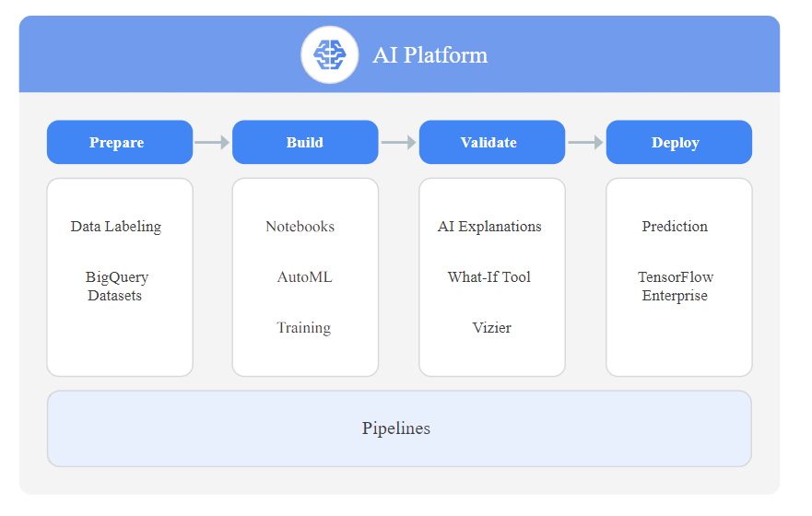Click the AI Platform header title
The width and height of the screenshot is (812, 516).
[x=430, y=55]
